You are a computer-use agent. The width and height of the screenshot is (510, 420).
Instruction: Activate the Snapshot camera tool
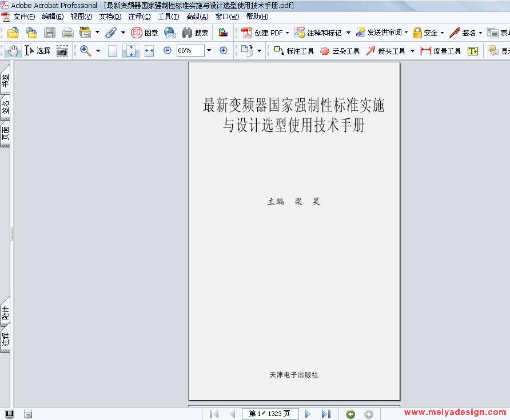click(62, 51)
